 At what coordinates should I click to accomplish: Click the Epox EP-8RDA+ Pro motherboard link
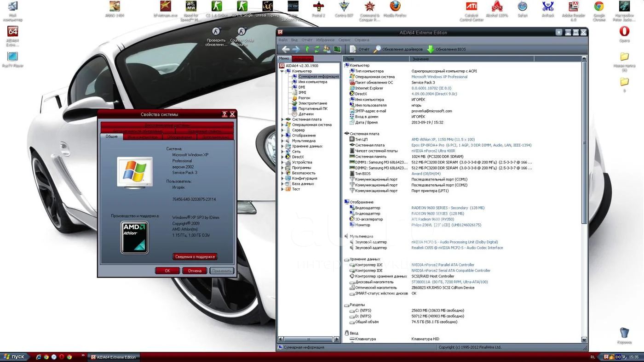coord(471,145)
